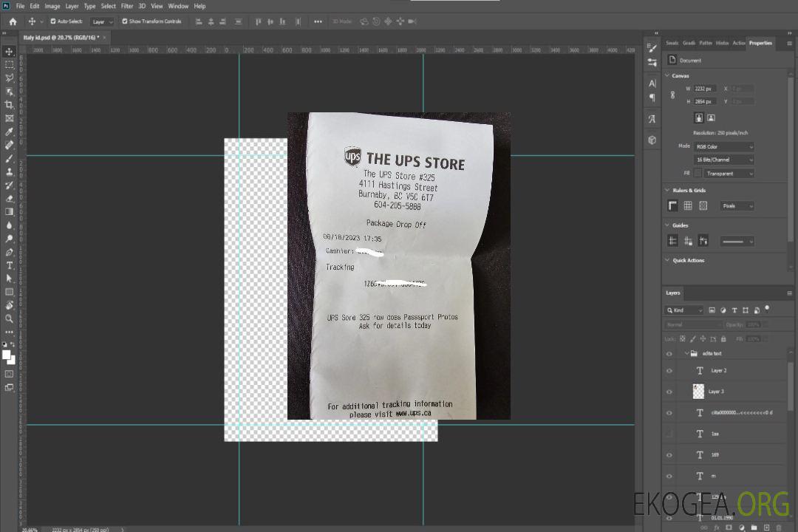This screenshot has height=532, width=798.
Task: Open the Window menu
Action: [178, 6]
